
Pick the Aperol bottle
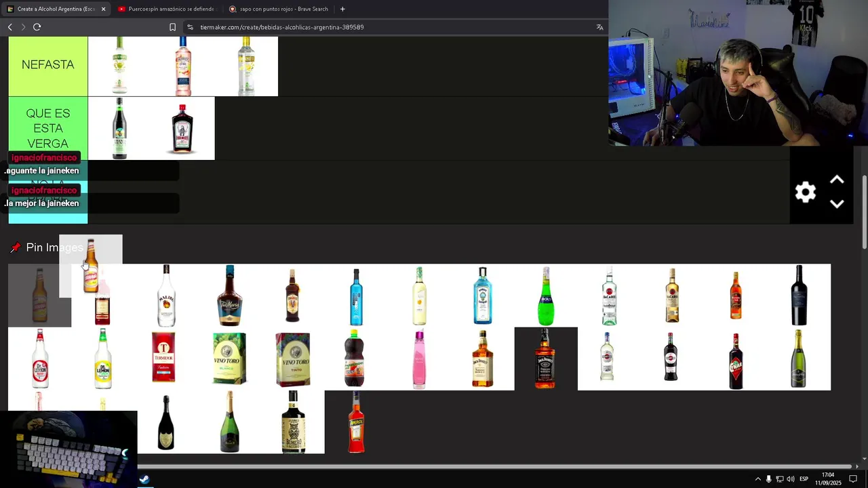[x=356, y=422]
